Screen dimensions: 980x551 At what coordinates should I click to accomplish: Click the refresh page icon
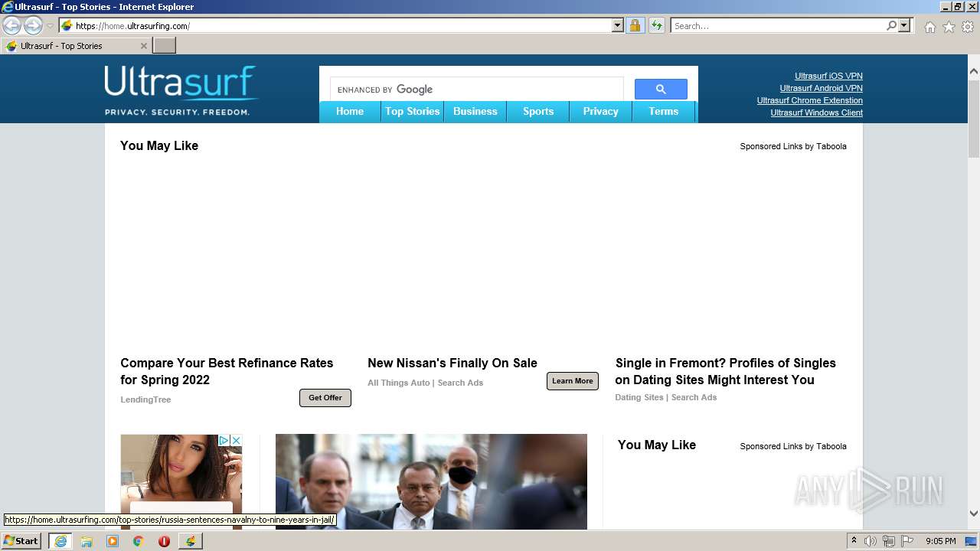coord(657,26)
